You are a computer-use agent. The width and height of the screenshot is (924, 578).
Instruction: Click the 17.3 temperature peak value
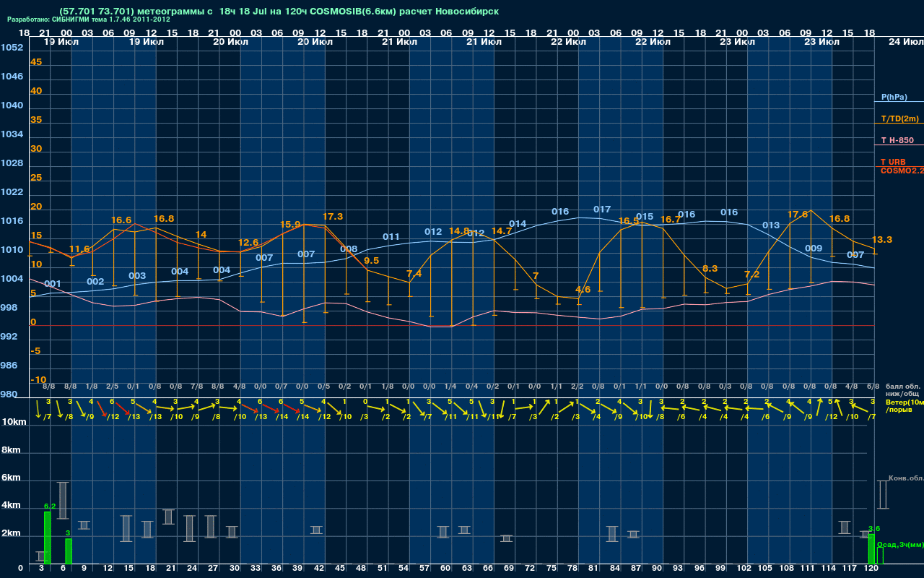tap(333, 217)
